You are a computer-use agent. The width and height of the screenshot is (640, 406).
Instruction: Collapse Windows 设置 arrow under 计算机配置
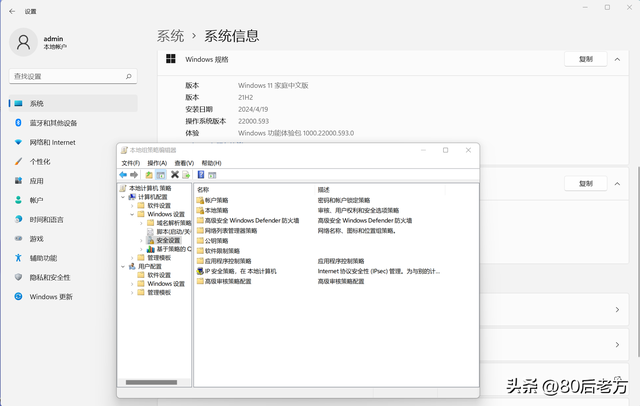point(132,214)
